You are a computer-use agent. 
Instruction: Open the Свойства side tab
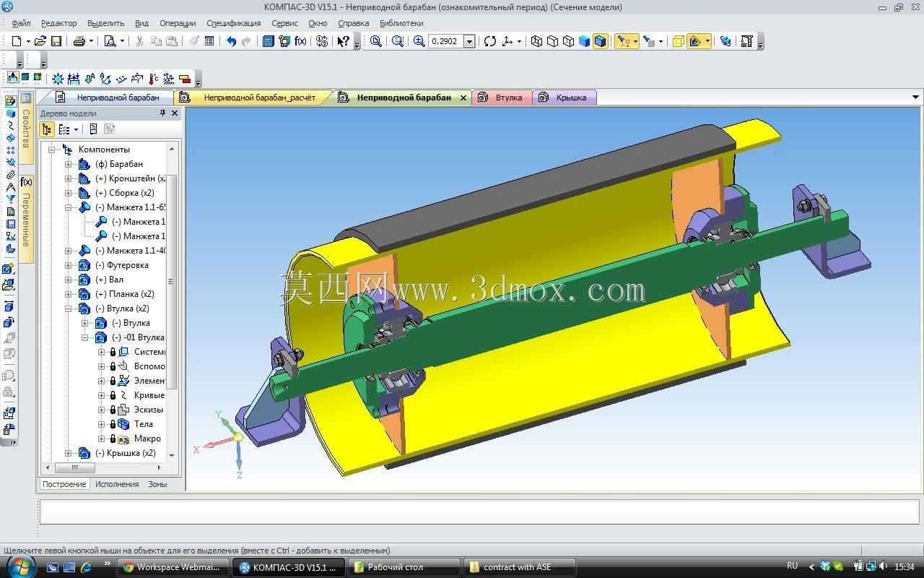point(26,129)
